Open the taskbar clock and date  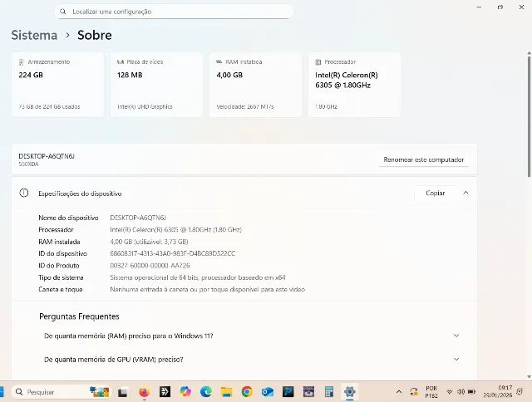498,391
